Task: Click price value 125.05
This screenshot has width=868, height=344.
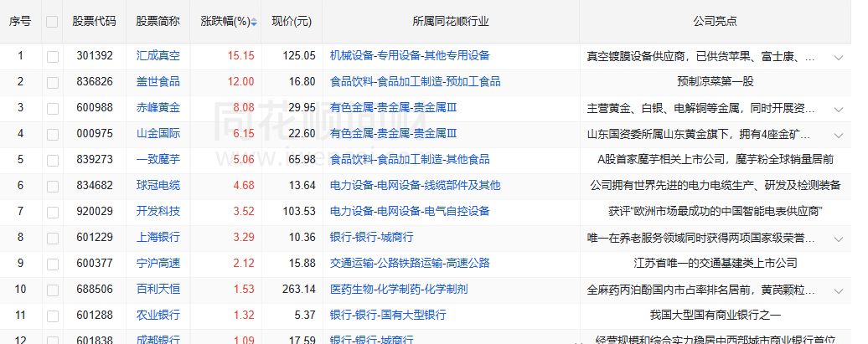Action: pos(299,56)
